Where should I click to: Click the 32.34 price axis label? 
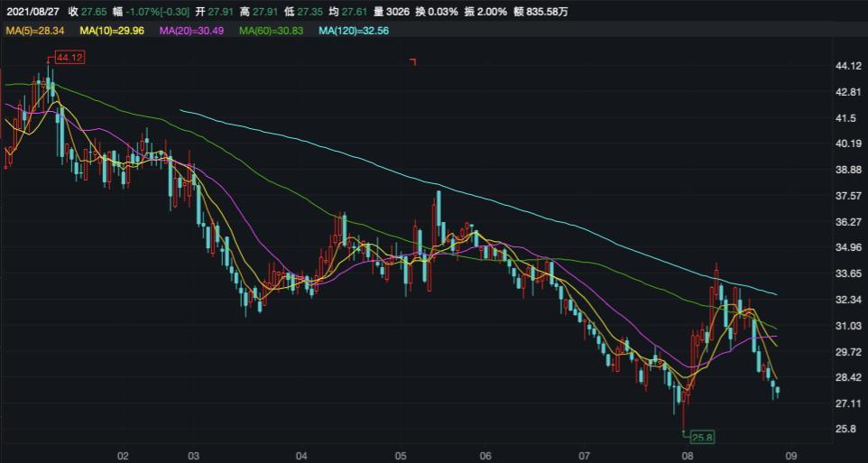847,300
